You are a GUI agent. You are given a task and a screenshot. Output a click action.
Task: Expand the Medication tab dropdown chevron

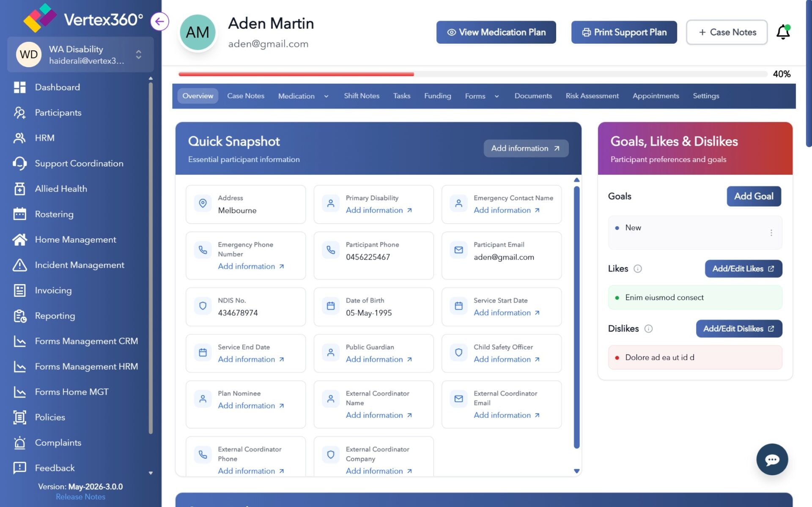[x=326, y=96]
